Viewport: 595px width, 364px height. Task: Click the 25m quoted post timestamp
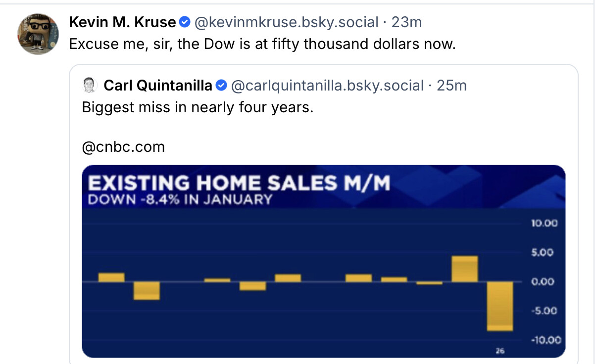[451, 86]
